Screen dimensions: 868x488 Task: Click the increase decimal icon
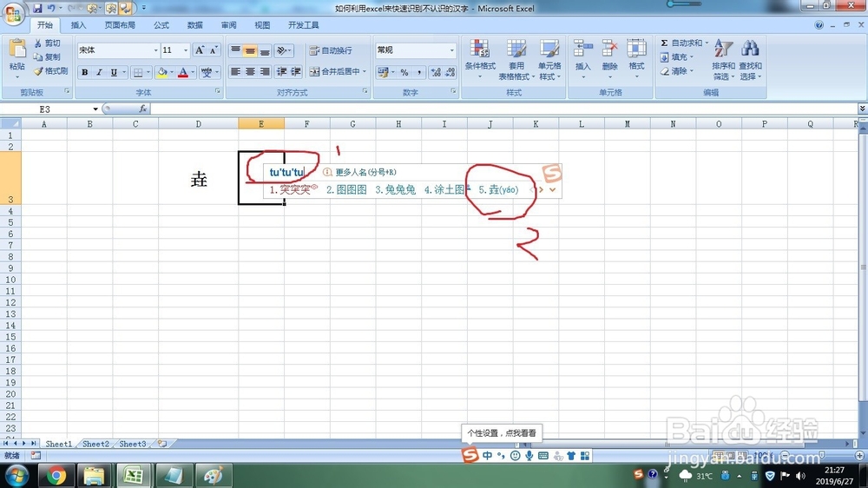pyautogui.click(x=436, y=72)
